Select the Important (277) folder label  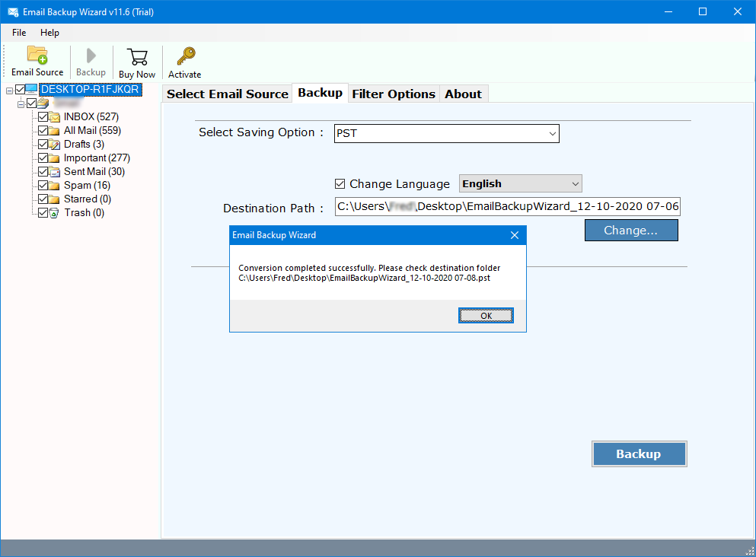pos(97,158)
